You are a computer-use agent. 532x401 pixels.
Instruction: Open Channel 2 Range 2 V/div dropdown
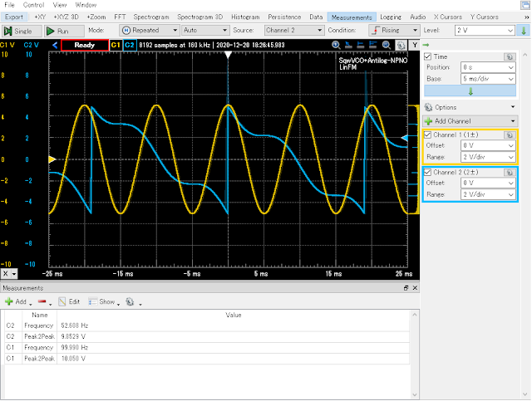pyautogui.click(x=488, y=194)
